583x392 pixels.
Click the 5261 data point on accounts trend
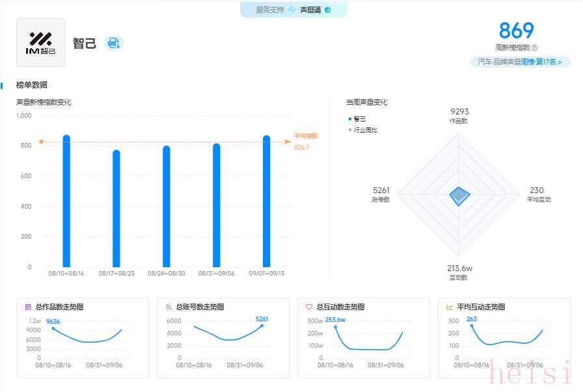coord(262,326)
